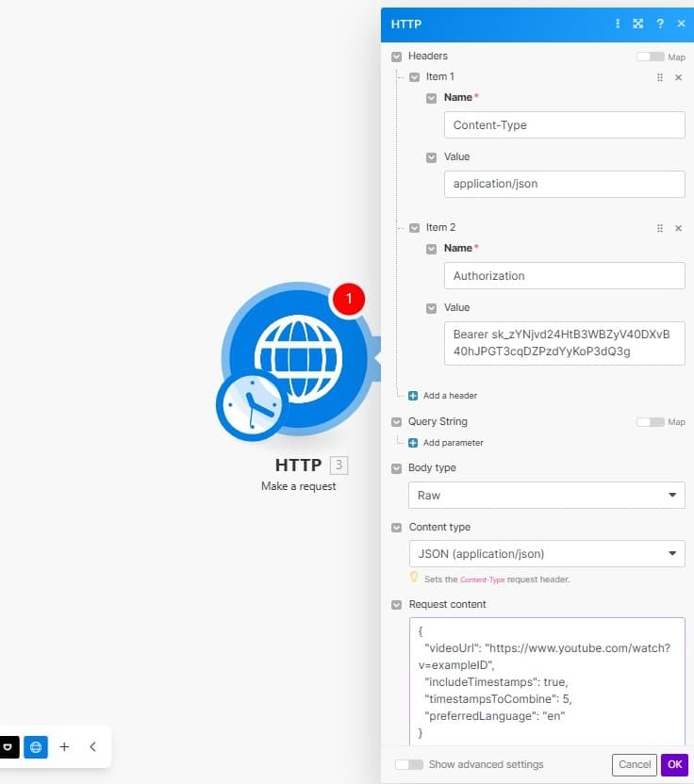Click the plus icon next to Add a header
This screenshot has width=694, height=784.
tap(413, 396)
